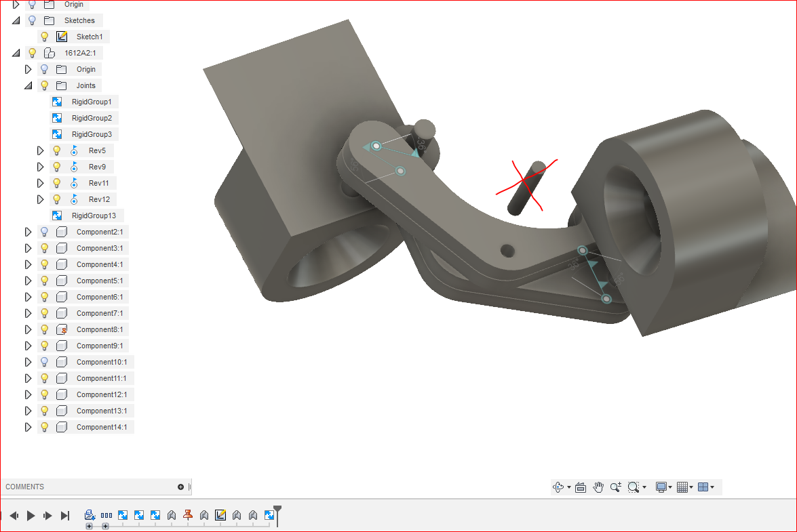Activate the Orbit tool in navigation bar
This screenshot has height=532, width=797.
558,487
